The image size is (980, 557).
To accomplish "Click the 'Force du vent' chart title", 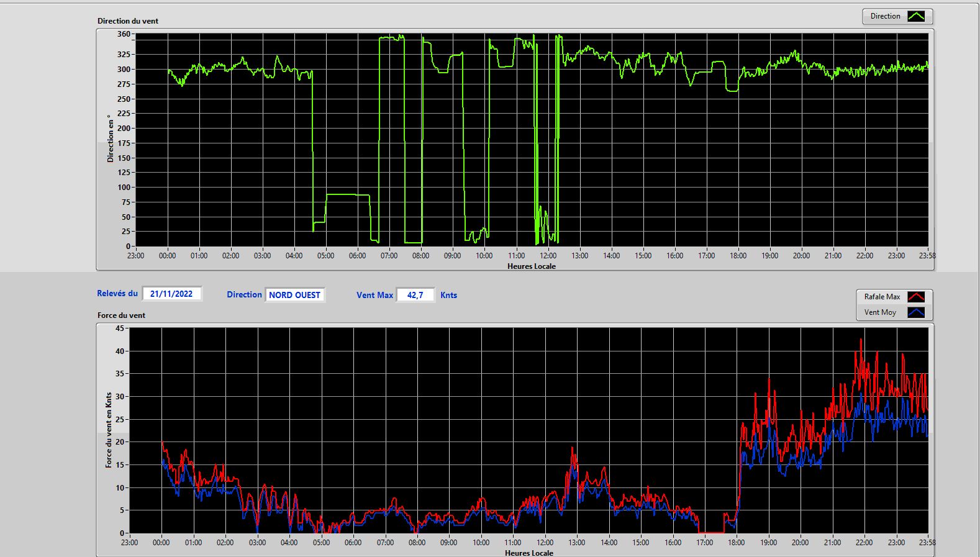I will (121, 315).
